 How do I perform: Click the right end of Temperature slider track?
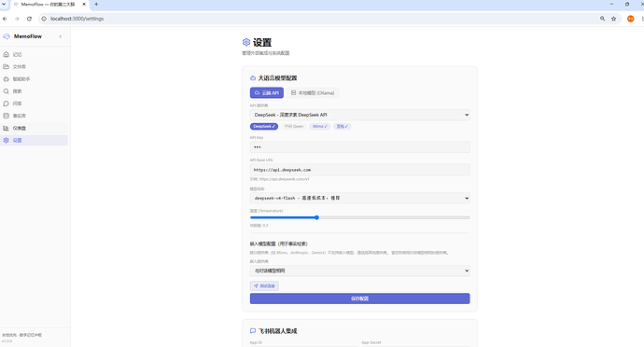(469, 217)
